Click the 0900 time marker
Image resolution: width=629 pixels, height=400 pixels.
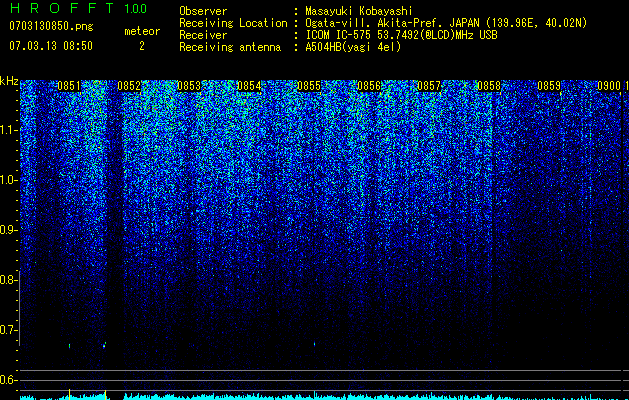coord(609,86)
